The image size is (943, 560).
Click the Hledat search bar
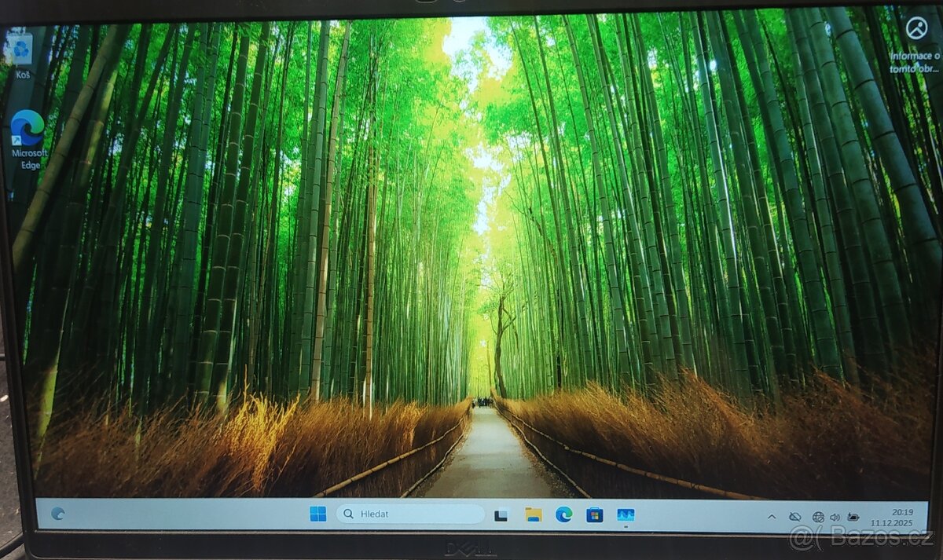pyautogui.click(x=409, y=514)
